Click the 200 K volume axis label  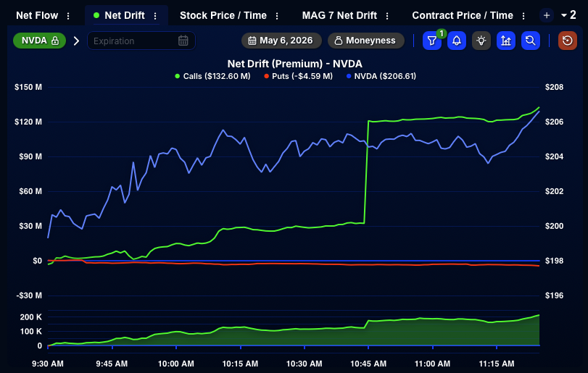pos(30,317)
